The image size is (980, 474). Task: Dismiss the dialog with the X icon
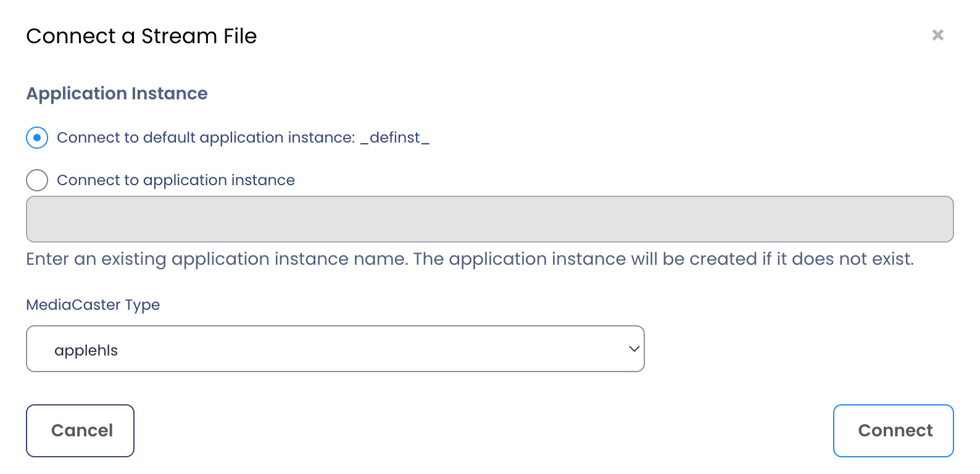point(937,35)
